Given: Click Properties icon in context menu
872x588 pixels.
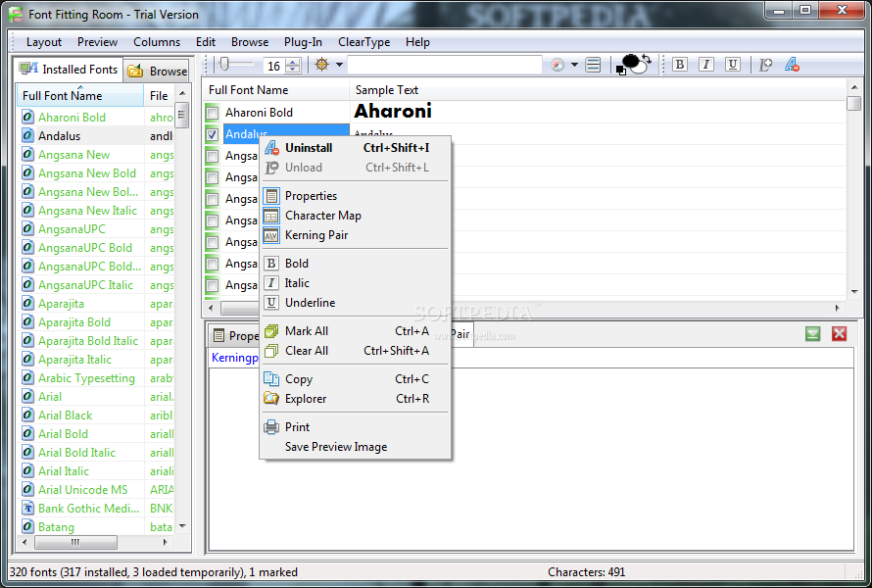Looking at the screenshot, I should tap(271, 196).
